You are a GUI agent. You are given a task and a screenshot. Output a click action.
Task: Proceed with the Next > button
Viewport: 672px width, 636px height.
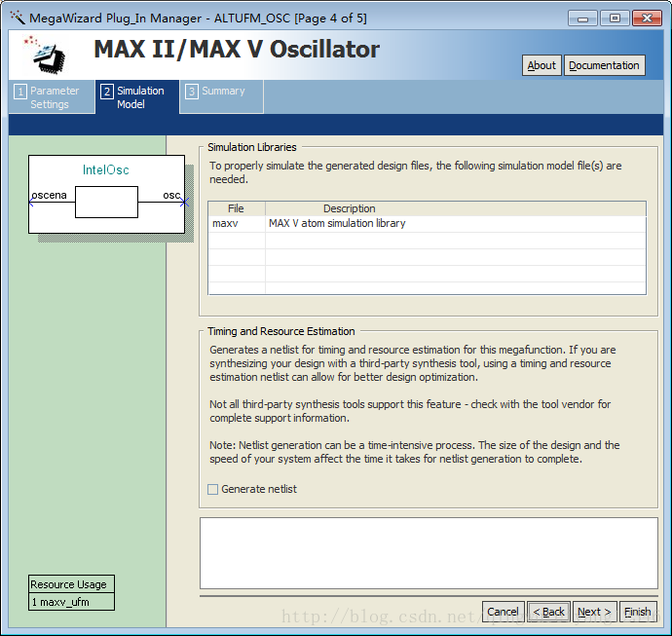tap(594, 612)
